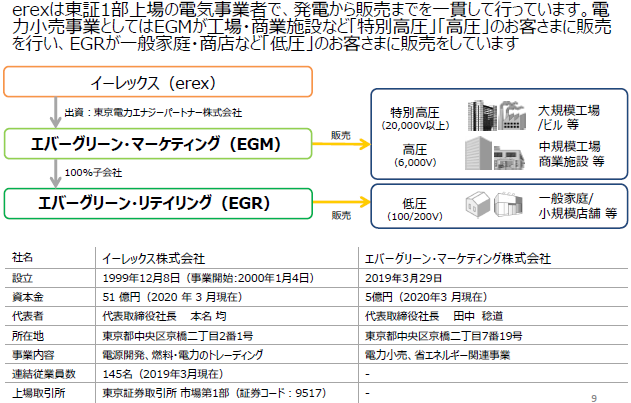The width and height of the screenshot is (631, 403).
Task: Click the 連結従業員数 row header
Action: 44,374
